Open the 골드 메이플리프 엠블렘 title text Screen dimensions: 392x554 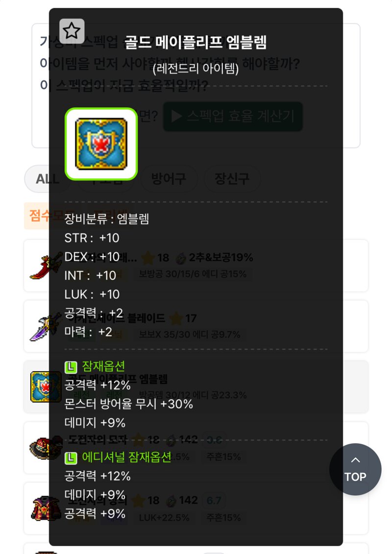[196, 43]
